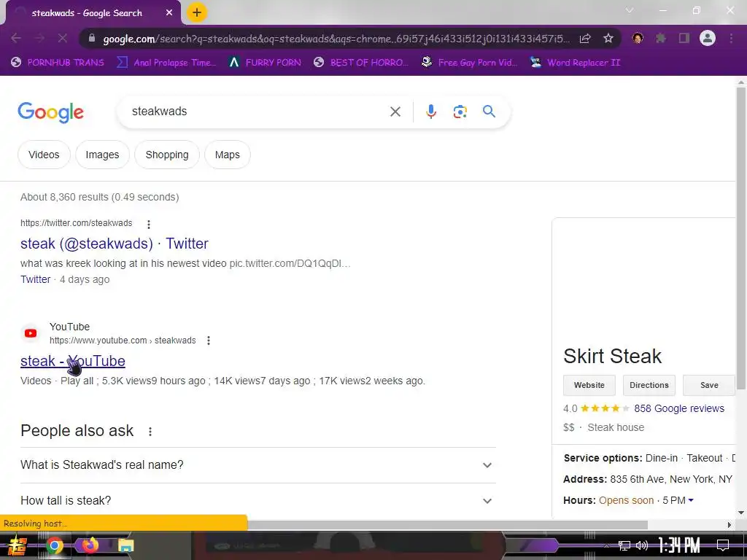Open the Twitter source link below snippet
Image resolution: width=747 pixels, height=560 pixels.
(x=35, y=279)
